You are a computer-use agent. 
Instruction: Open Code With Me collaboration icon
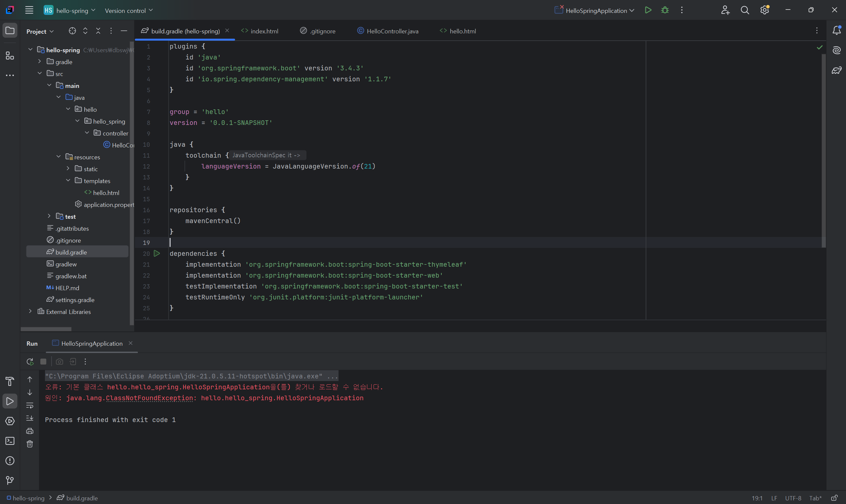tap(725, 10)
